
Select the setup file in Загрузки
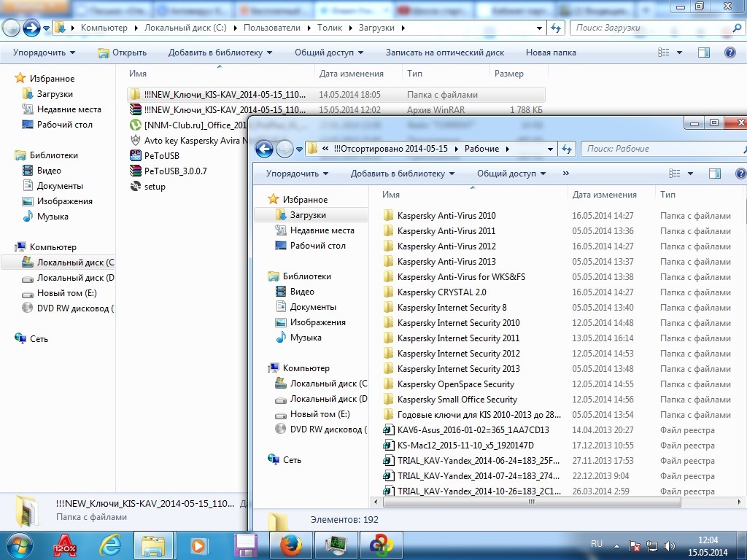(147, 187)
